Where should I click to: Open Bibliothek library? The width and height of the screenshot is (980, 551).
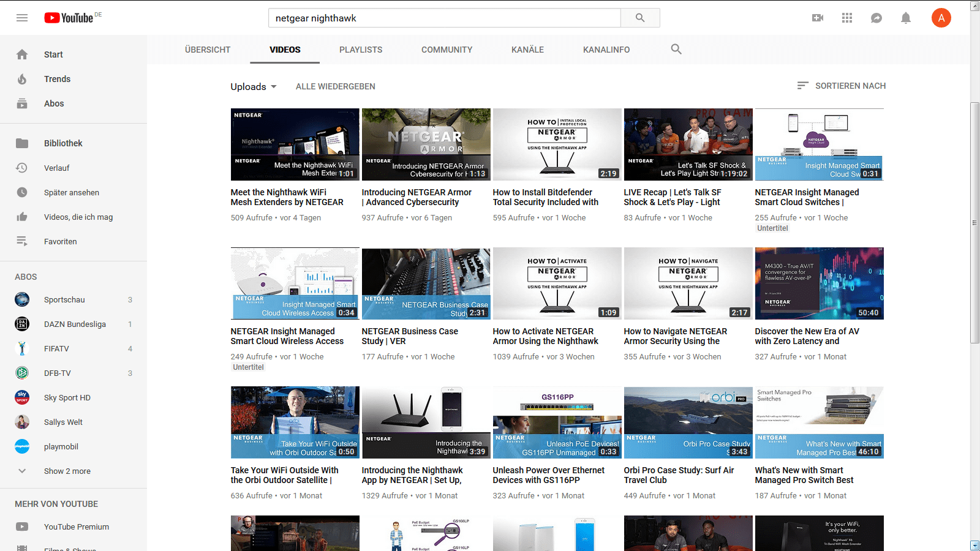73,143
